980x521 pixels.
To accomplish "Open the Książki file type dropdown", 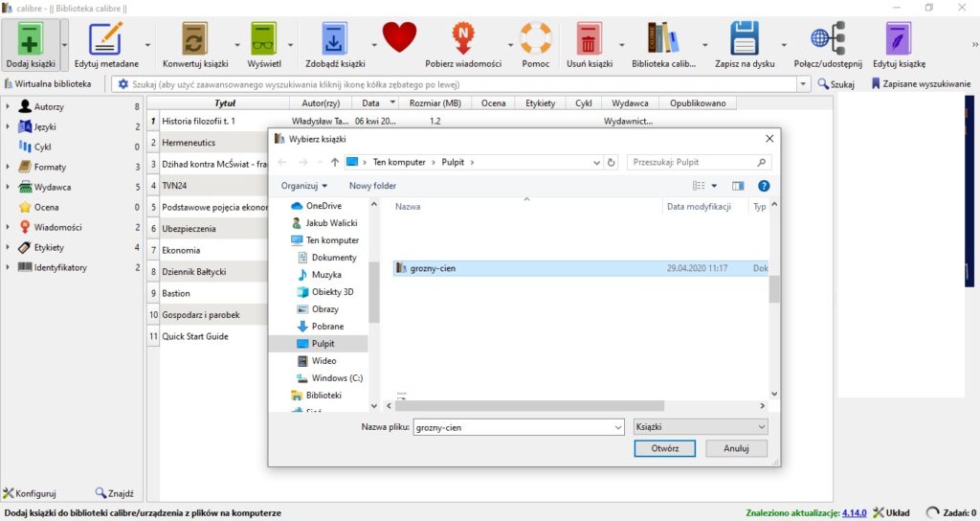I will 700,427.
